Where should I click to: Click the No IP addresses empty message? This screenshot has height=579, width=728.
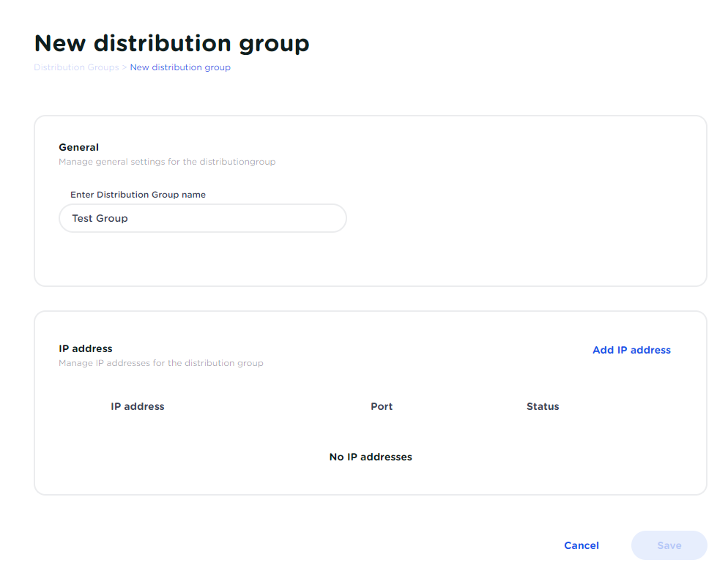[x=371, y=457]
